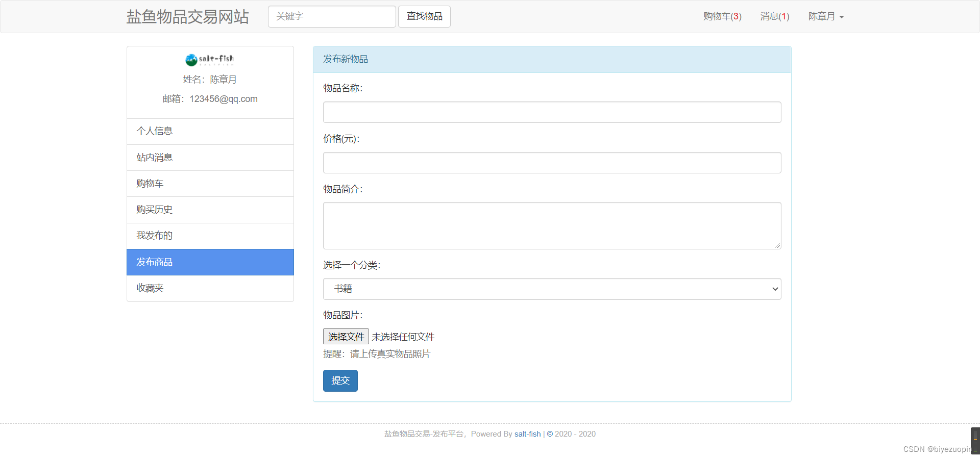
Task: Click into the 物品名称 input field
Action: [552, 112]
